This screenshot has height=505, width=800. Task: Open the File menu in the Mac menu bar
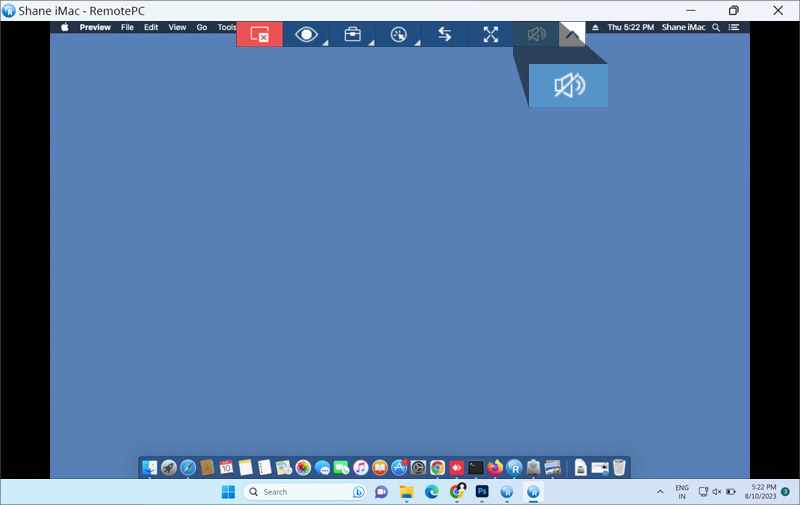(x=127, y=28)
